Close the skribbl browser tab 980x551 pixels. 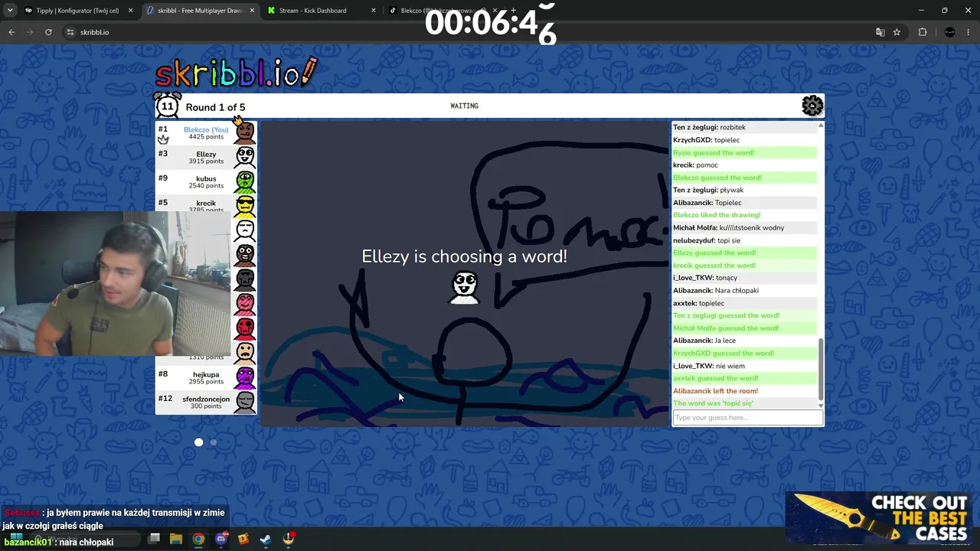pos(252,11)
